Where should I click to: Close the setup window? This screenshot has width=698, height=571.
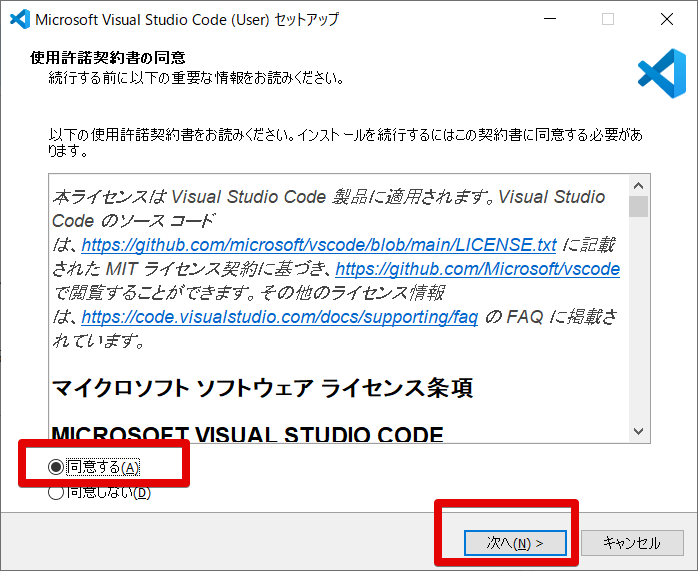coord(667,19)
